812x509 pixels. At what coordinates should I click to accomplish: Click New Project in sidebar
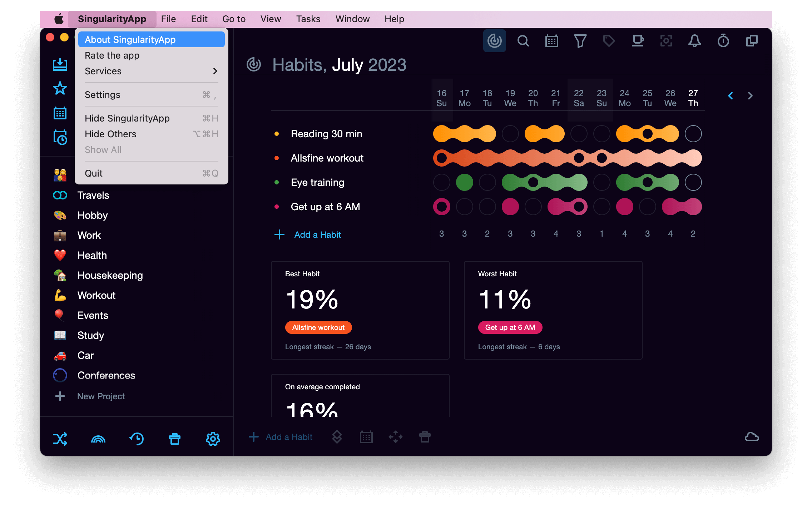101,396
